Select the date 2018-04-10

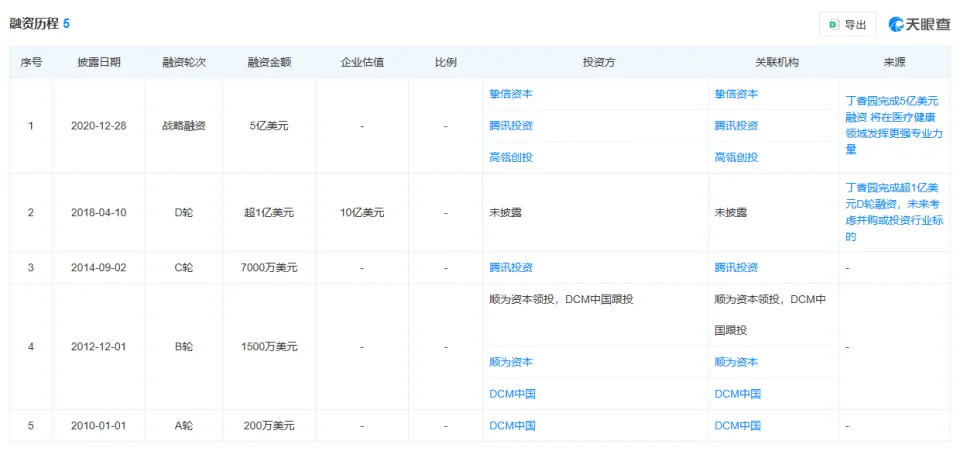coord(99,213)
